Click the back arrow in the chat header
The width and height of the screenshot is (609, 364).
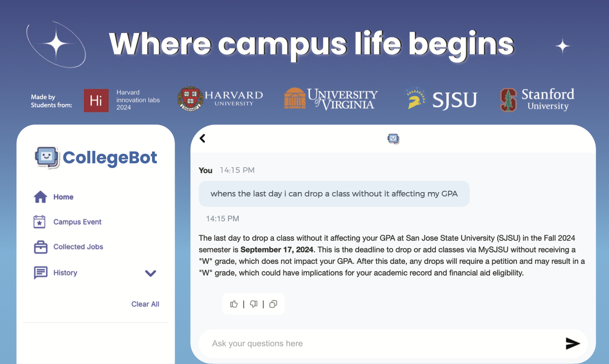click(x=202, y=138)
